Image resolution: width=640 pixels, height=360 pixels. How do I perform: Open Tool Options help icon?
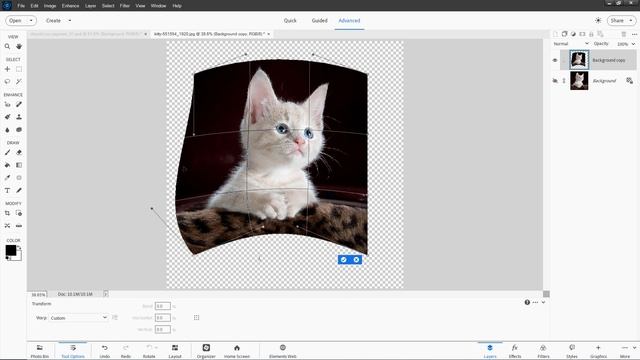[527, 302]
